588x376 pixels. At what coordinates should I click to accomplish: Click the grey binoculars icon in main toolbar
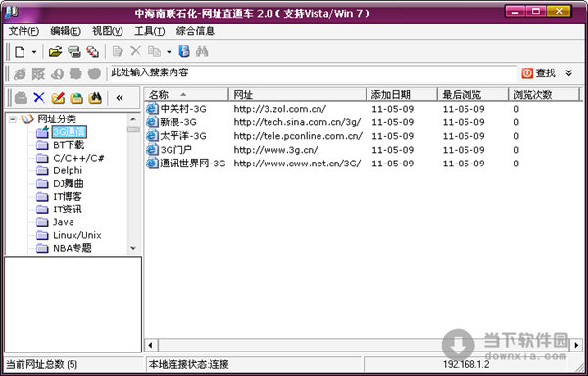(202, 51)
